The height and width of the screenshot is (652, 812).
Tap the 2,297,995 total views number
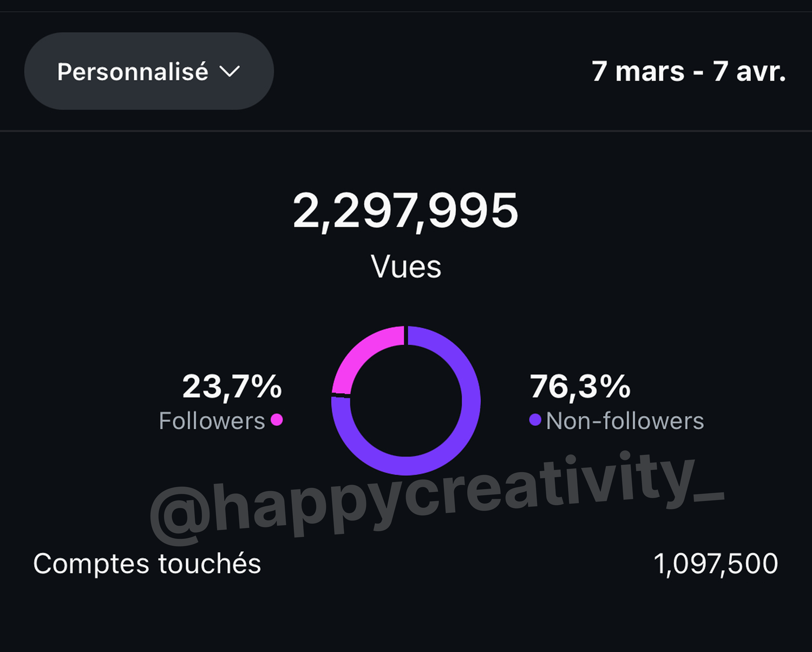point(405,211)
